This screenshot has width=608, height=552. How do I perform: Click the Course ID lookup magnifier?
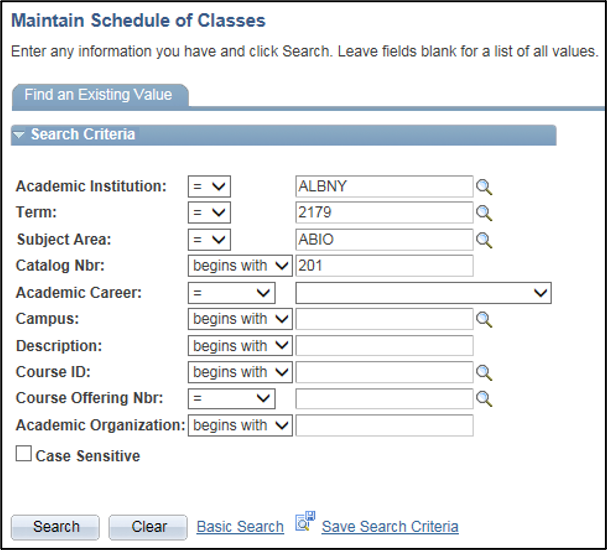(484, 372)
